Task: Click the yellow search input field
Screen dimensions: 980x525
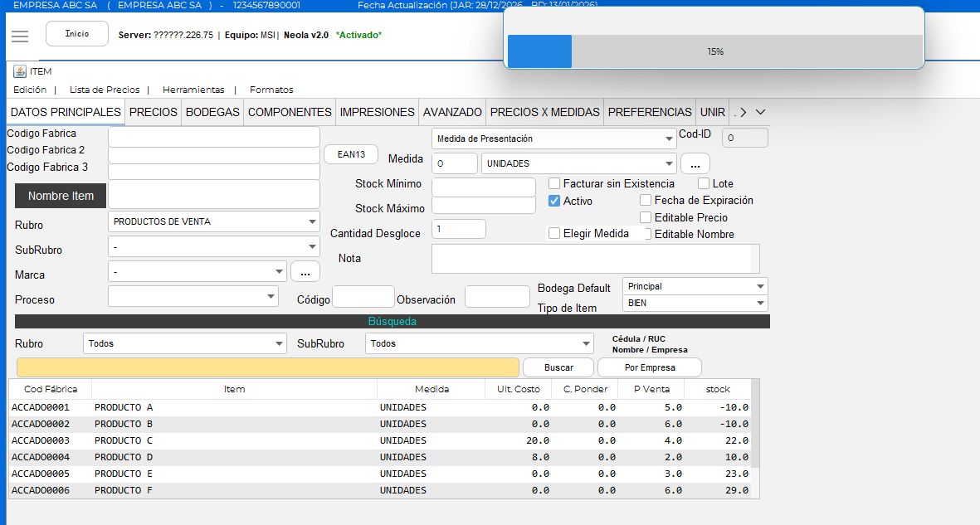Action: click(268, 367)
